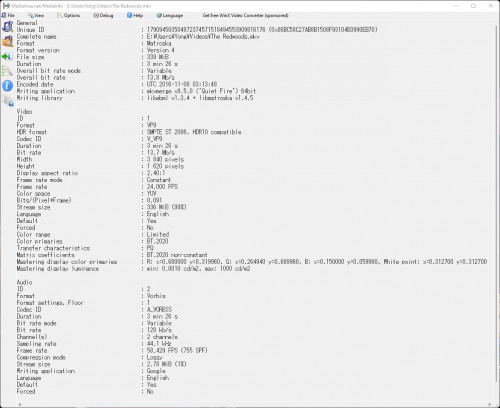Click the Bits/(Pixel*Frame) label
Image resolution: width=500 pixels, height=408 pixels.
coord(44,200)
